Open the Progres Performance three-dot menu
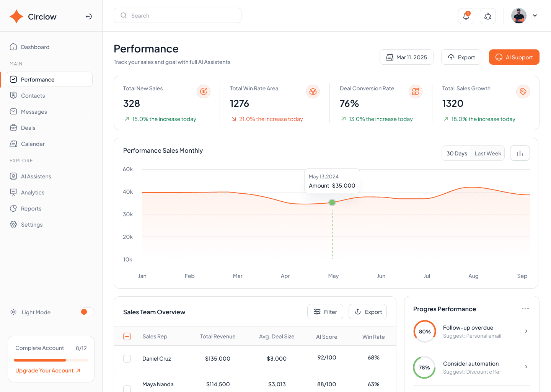551x392 pixels. 525,309
